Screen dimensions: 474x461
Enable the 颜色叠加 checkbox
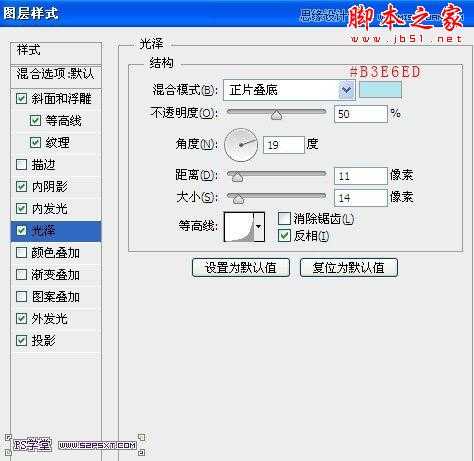[21, 252]
